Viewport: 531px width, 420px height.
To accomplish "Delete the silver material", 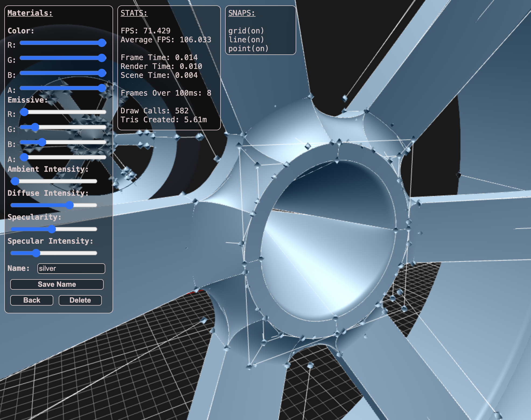I will coord(80,300).
